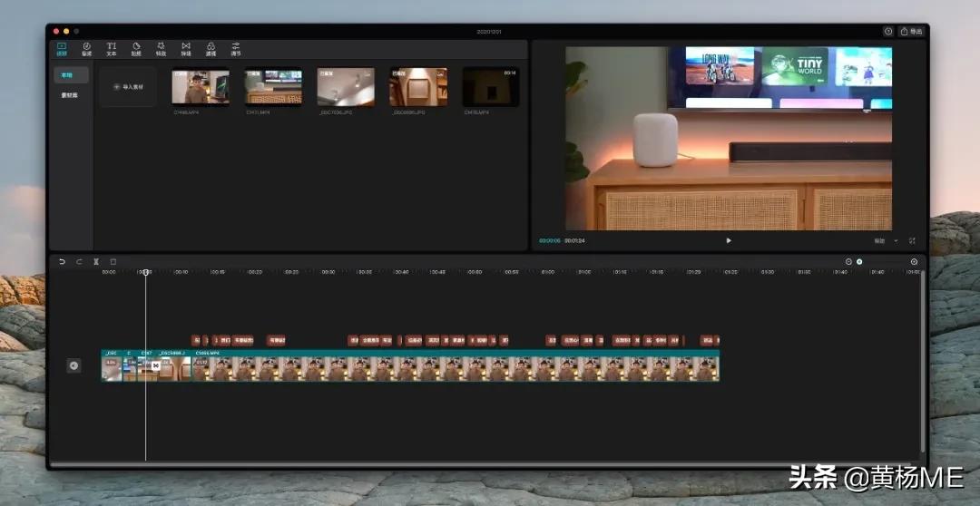
Task: Select thumbnail of man in brown sweater
Action: click(201, 87)
